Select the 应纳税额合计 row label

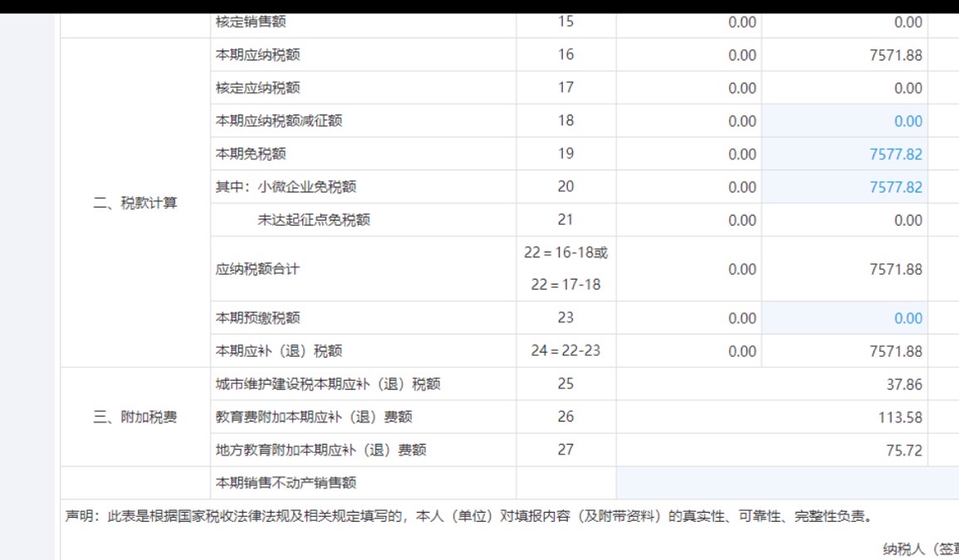(257, 269)
